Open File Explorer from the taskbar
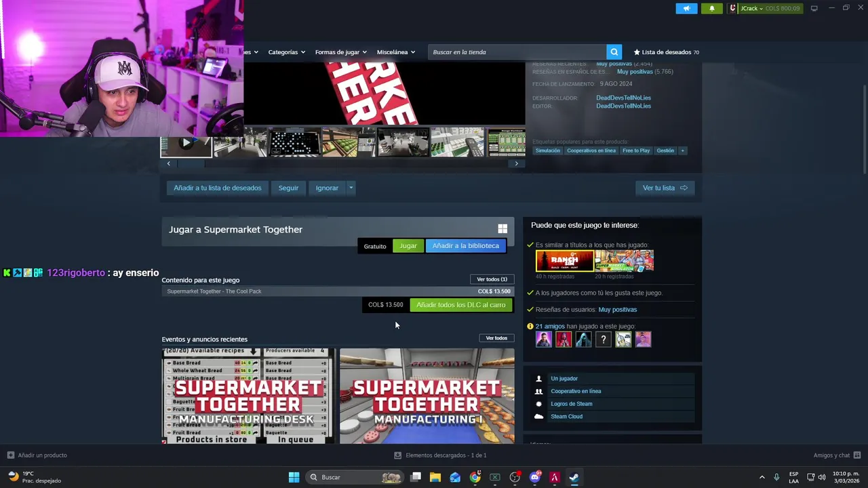 tap(435, 477)
